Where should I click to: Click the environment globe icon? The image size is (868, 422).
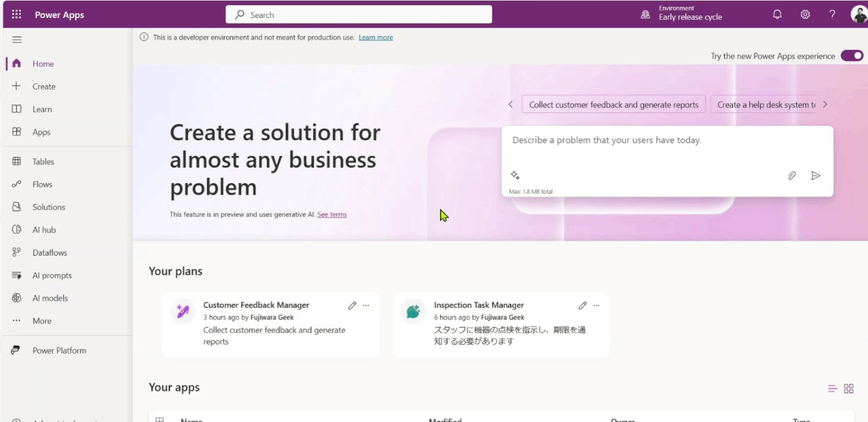645,15
